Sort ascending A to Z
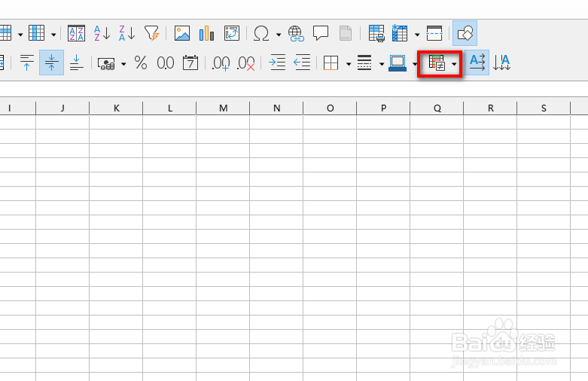Screen dimensions: 588x381 (x=102, y=33)
